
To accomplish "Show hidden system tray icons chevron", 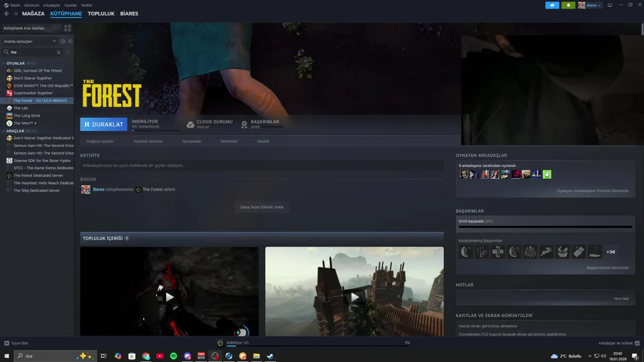I will 590,356.
